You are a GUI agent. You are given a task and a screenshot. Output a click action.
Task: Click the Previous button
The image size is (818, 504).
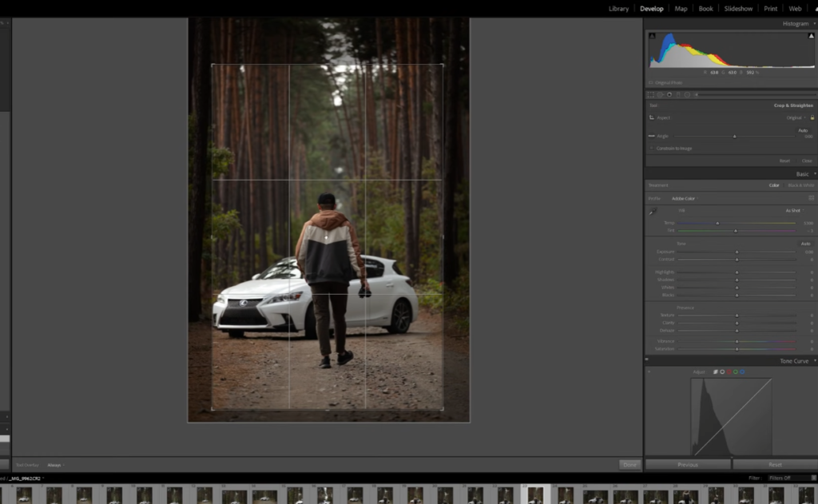[x=688, y=465]
